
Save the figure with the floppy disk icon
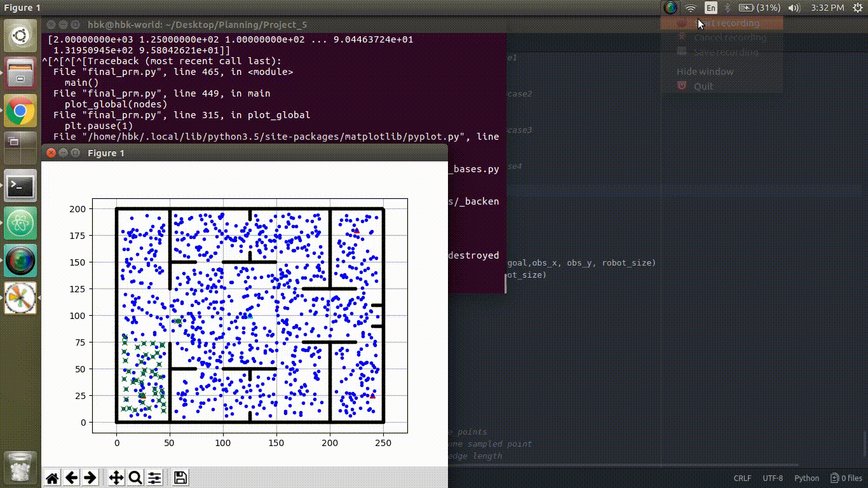pos(180,478)
